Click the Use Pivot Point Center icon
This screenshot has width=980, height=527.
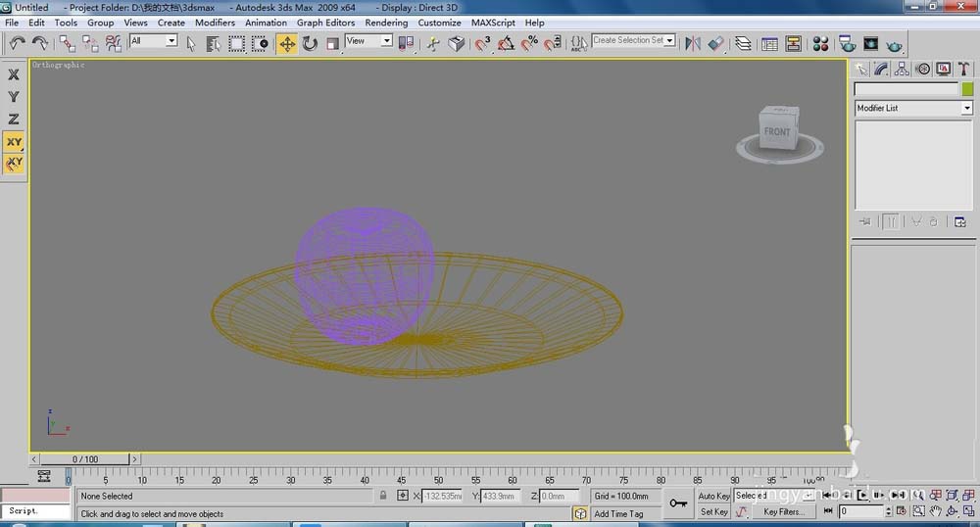pyautogui.click(x=407, y=43)
